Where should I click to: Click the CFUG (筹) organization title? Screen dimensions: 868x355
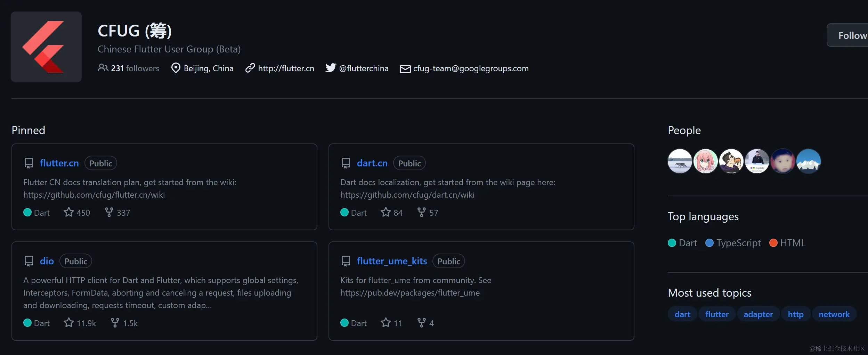135,31
